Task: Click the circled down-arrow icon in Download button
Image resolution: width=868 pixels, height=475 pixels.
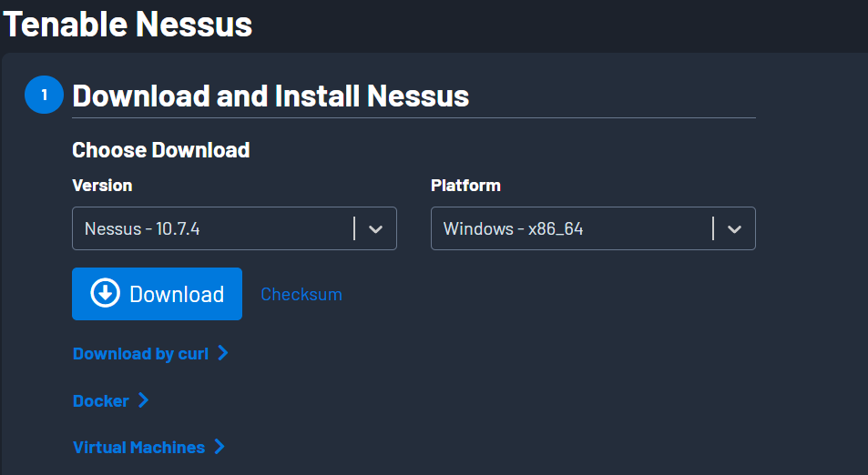Action: (x=106, y=293)
